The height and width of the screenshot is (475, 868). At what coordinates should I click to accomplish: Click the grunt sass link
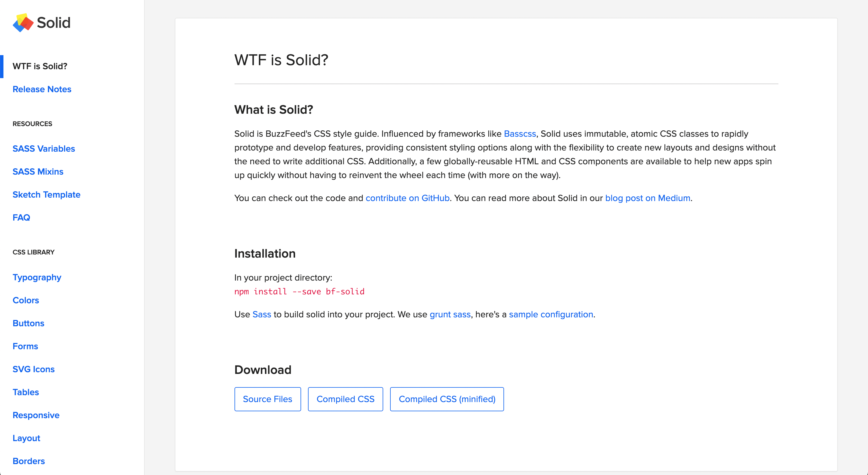click(x=450, y=314)
